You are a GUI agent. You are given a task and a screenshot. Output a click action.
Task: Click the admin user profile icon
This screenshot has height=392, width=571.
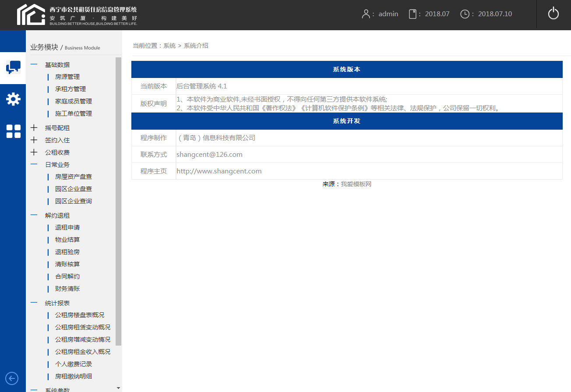click(366, 14)
